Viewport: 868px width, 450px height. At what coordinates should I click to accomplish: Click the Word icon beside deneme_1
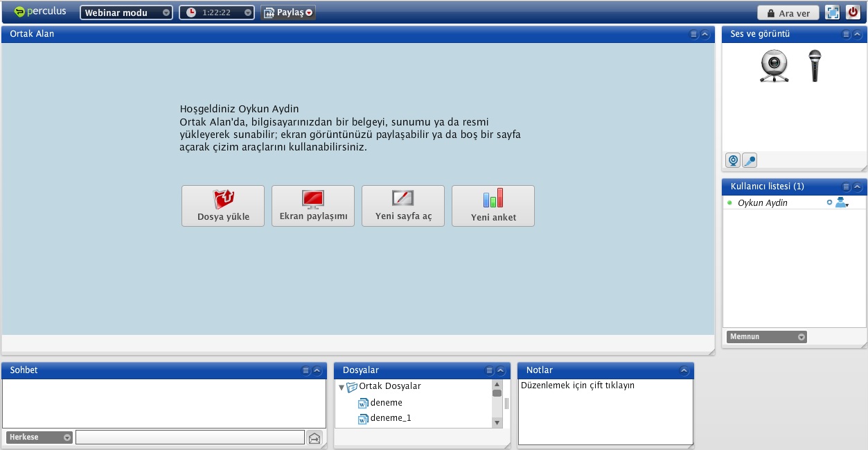click(363, 419)
